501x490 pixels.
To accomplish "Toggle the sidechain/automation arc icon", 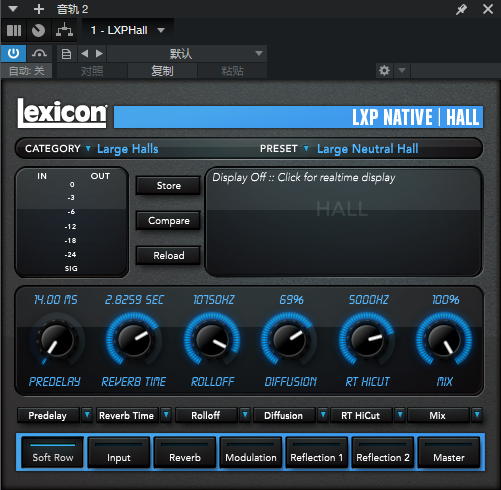I will (39, 53).
